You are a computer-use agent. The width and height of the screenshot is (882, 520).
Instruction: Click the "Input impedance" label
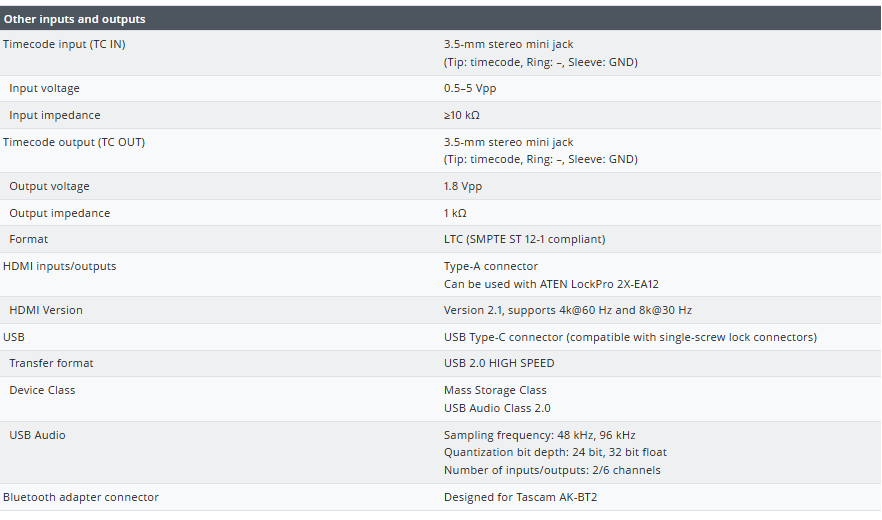point(55,115)
